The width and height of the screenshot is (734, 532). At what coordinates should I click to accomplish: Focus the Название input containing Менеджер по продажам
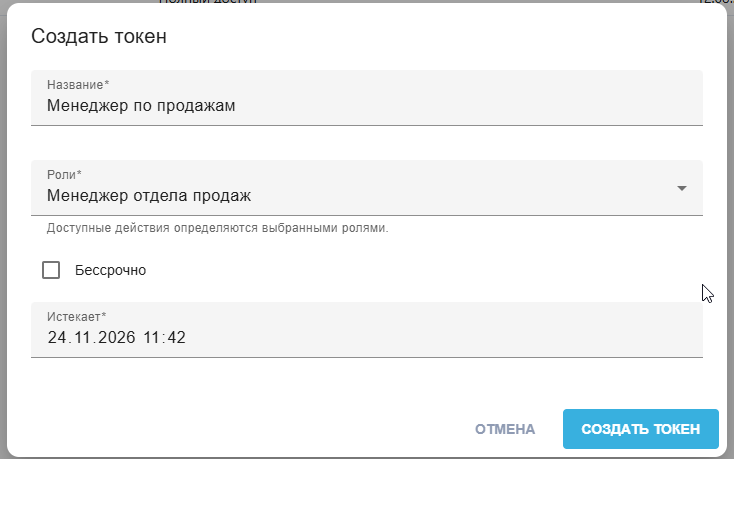[367, 98]
